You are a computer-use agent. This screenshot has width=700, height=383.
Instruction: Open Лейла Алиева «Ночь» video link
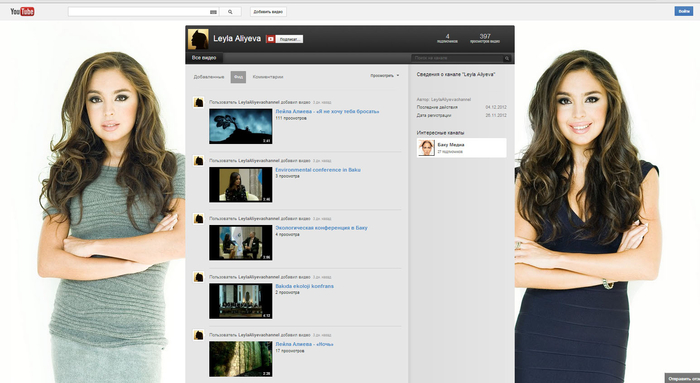304,344
